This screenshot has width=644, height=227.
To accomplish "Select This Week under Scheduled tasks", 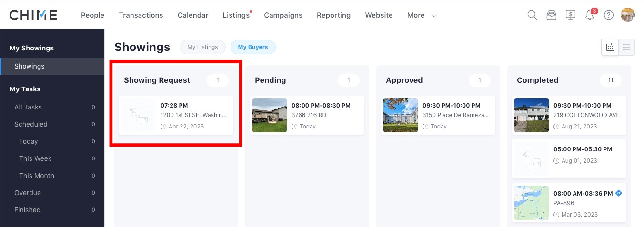I will pos(35,158).
